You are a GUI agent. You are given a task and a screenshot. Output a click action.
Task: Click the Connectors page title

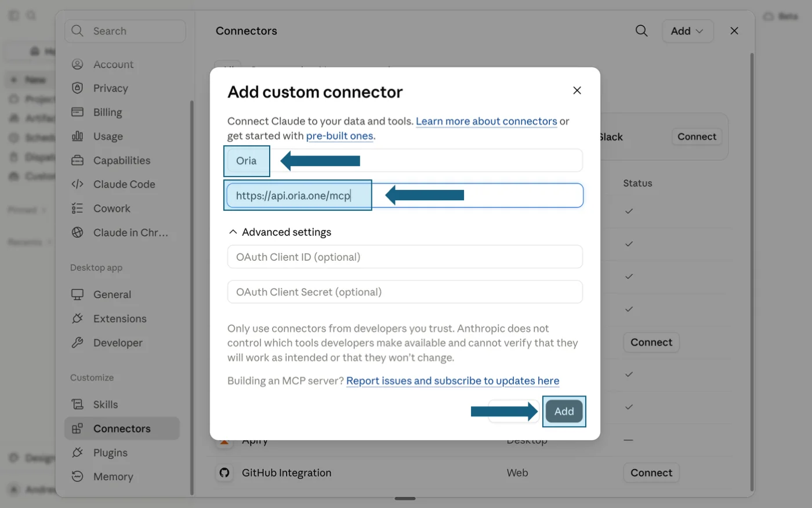point(246,31)
